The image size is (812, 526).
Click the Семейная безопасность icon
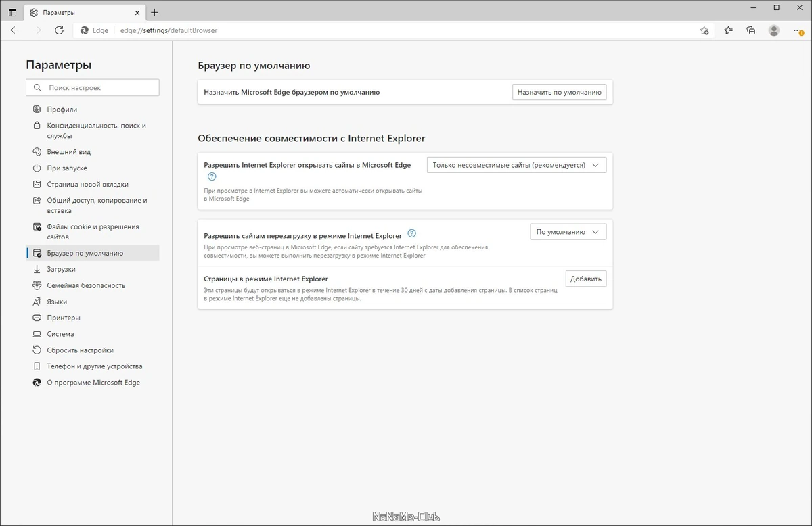(37, 285)
